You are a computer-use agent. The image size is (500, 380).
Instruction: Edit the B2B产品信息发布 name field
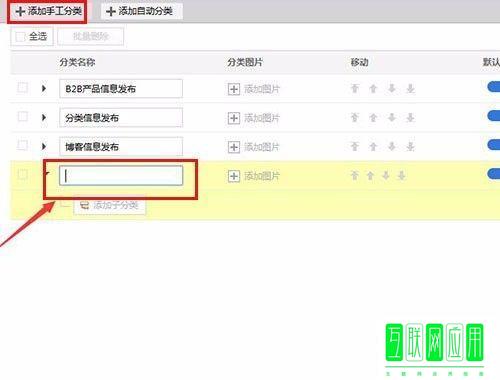pyautogui.click(x=121, y=89)
